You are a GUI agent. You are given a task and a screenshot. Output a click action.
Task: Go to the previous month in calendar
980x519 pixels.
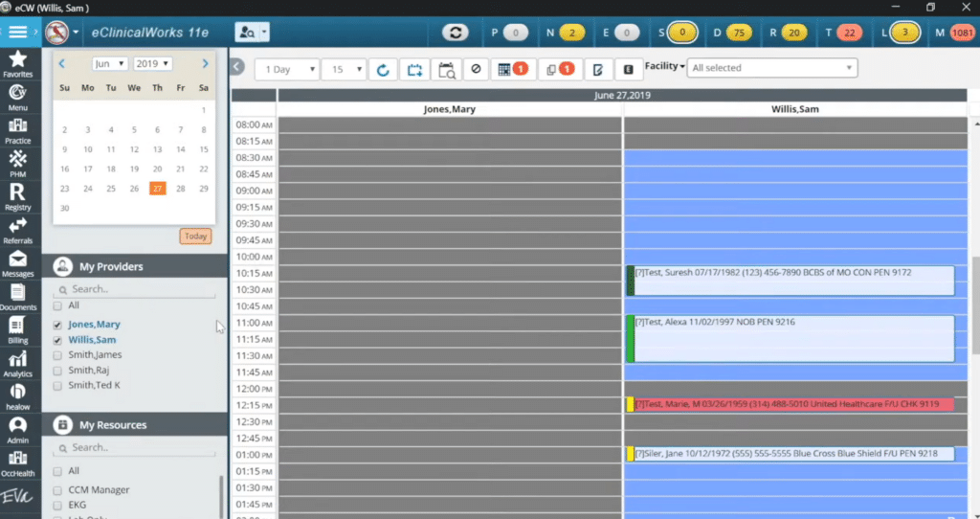[x=62, y=64]
